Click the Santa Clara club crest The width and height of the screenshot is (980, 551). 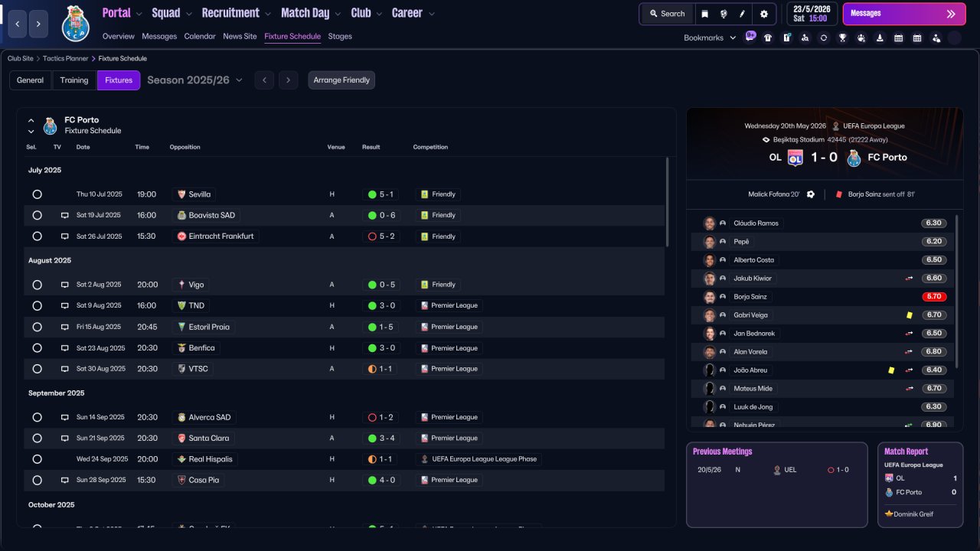pos(181,439)
